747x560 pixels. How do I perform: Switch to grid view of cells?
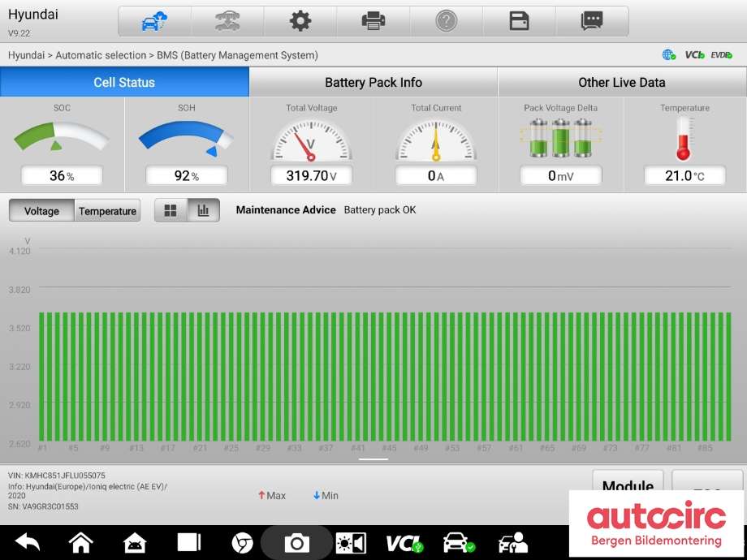point(171,210)
